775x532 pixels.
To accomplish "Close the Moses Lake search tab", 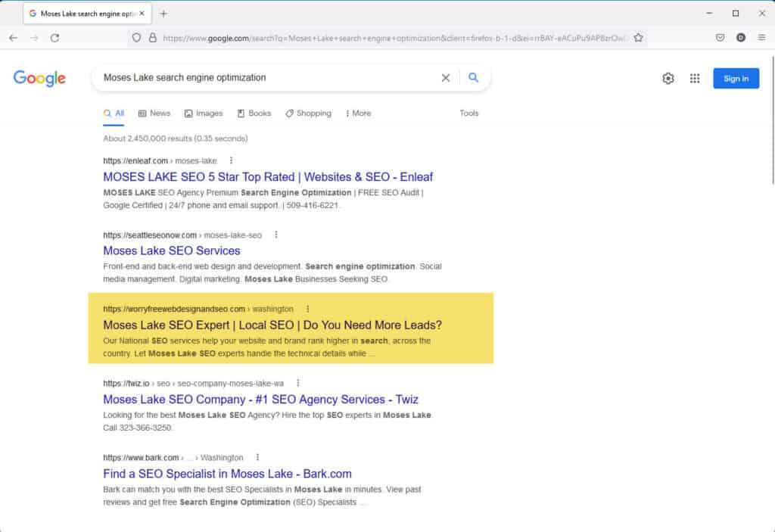I will pos(142,14).
